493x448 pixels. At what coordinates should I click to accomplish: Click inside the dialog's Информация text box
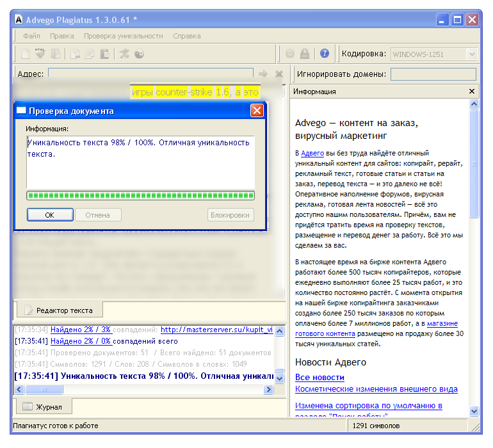pyautogui.click(x=141, y=162)
